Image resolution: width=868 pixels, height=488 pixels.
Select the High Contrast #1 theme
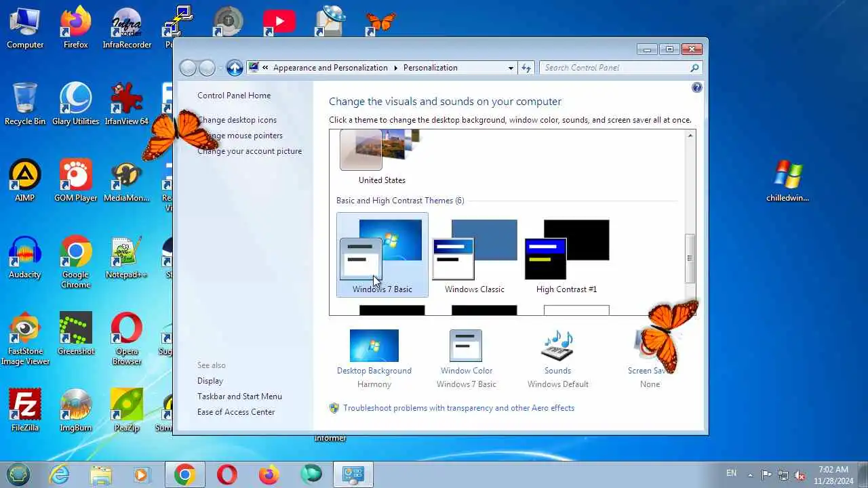[567, 255]
